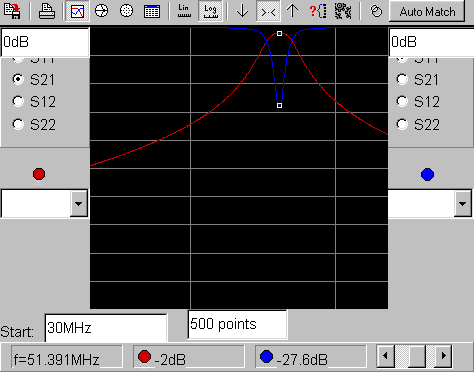Select right S21 radio button

402,79
